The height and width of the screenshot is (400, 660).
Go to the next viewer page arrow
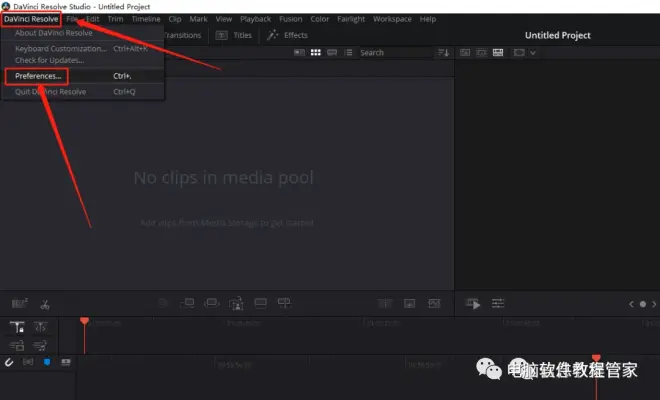tap(654, 304)
